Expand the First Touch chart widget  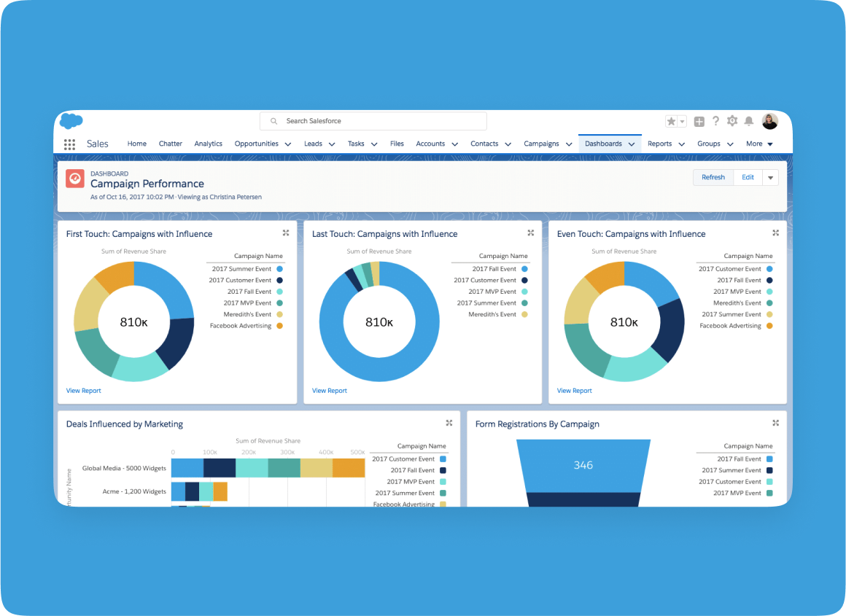(x=286, y=233)
